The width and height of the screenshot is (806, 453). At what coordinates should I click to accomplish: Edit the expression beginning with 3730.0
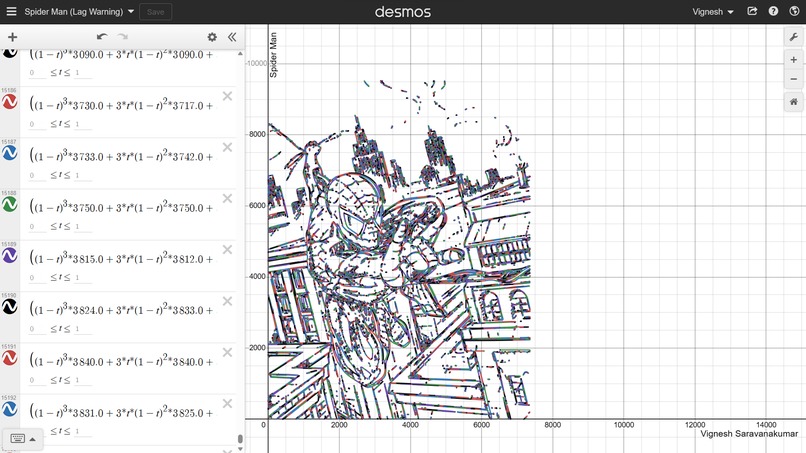(121, 103)
